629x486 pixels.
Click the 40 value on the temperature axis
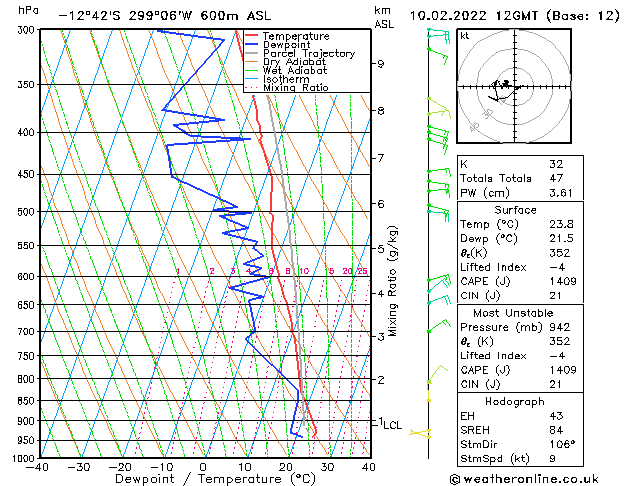click(x=368, y=468)
